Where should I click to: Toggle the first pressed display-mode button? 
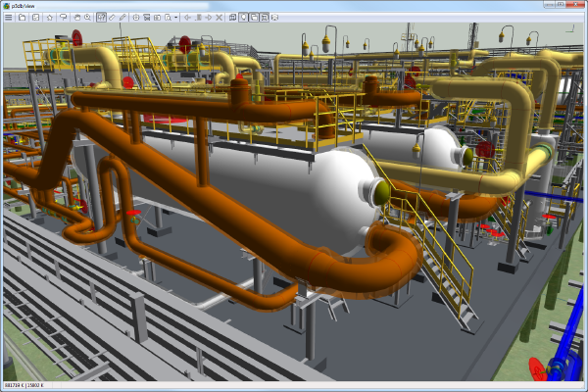[244, 18]
